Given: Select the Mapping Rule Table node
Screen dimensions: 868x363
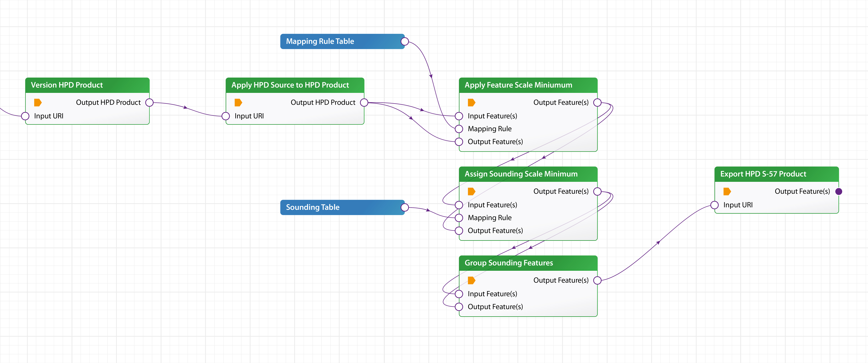Looking at the screenshot, I should coord(342,42).
